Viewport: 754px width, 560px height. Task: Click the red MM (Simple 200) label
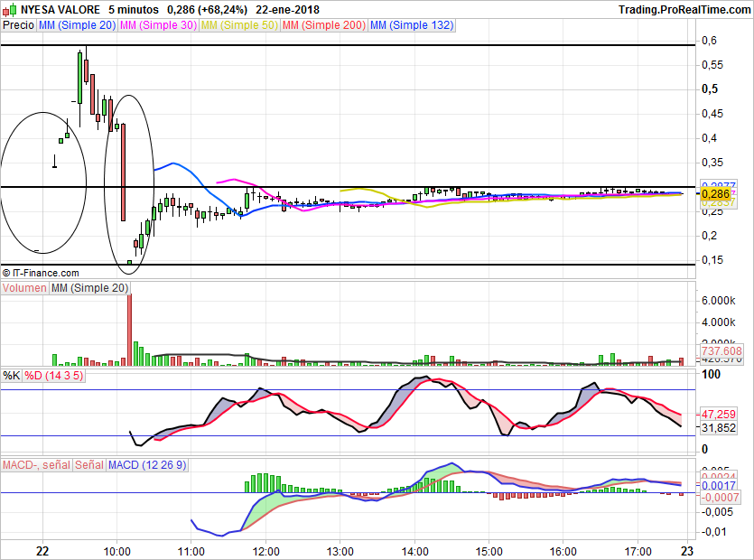click(323, 25)
